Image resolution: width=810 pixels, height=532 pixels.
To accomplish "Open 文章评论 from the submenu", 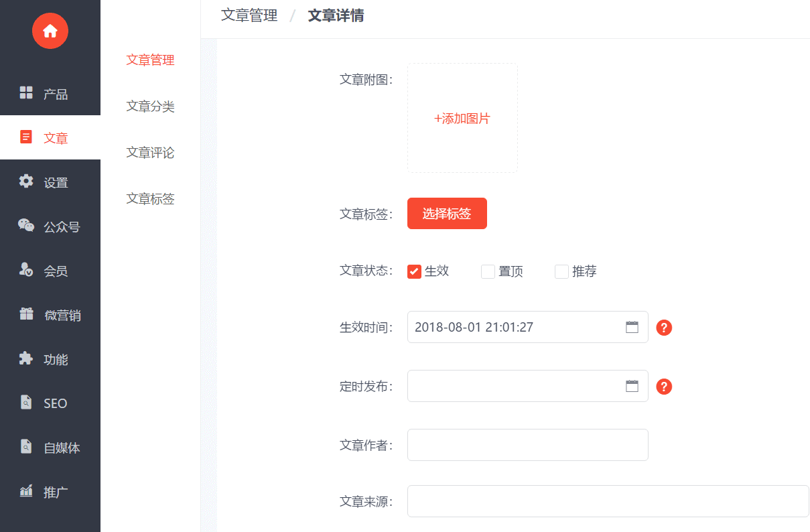I will click(150, 152).
